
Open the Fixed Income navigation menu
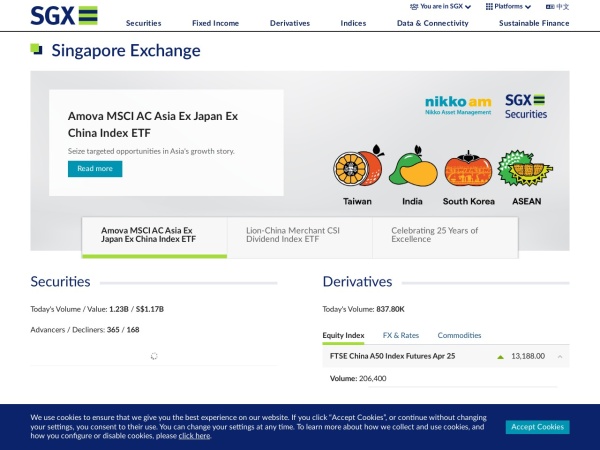[x=215, y=23]
